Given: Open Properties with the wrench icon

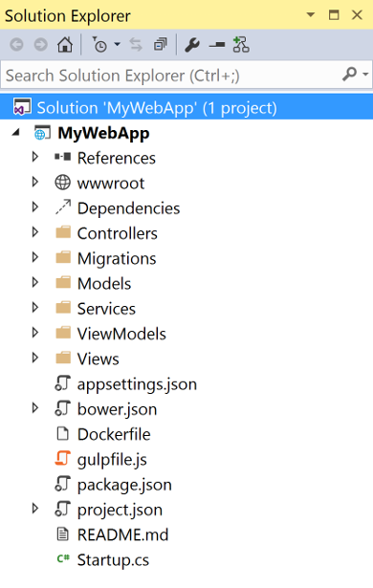Looking at the screenshot, I should point(192,45).
